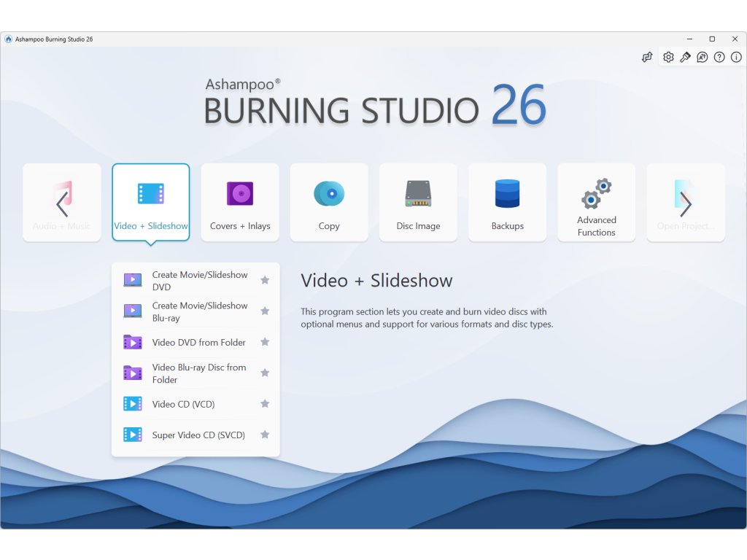Screen dimensions: 747x560
Task: Click the gears icon for Advanced Functions
Action: tap(597, 193)
